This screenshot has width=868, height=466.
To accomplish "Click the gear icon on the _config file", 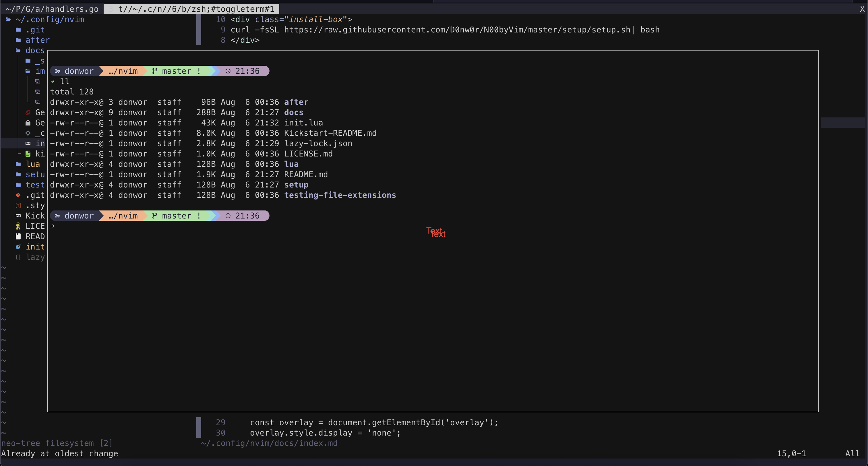I will tap(28, 133).
